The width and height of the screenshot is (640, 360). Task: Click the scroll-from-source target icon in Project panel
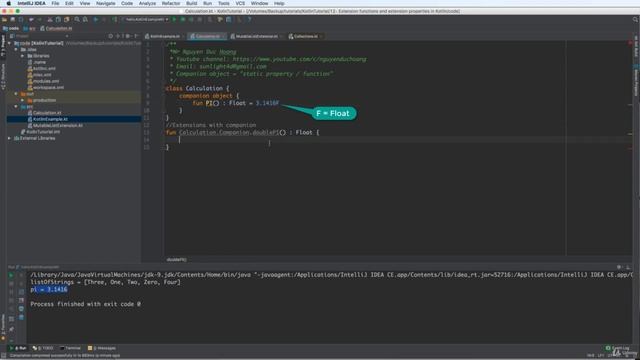click(110, 36)
